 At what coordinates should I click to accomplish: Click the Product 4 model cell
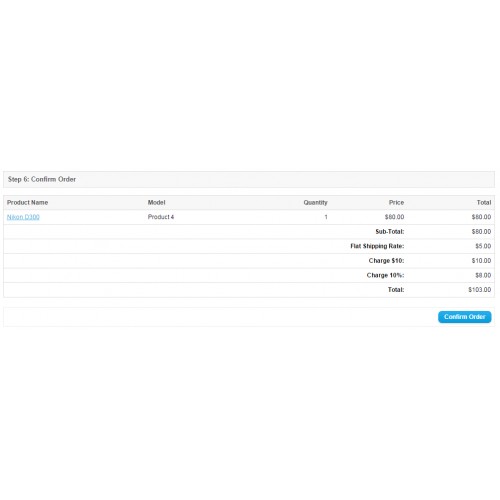click(x=161, y=217)
